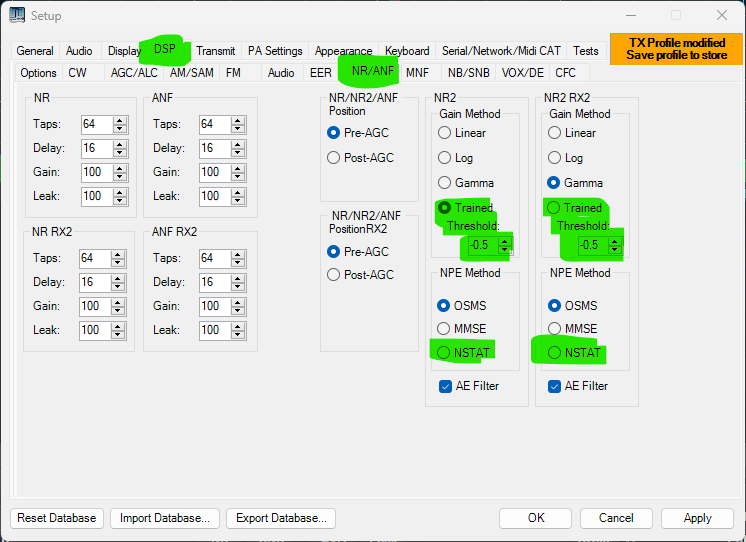Screen dimensions: 746x542
Task: Decrease the ANF RX2 Leak spinner
Action: (237, 334)
